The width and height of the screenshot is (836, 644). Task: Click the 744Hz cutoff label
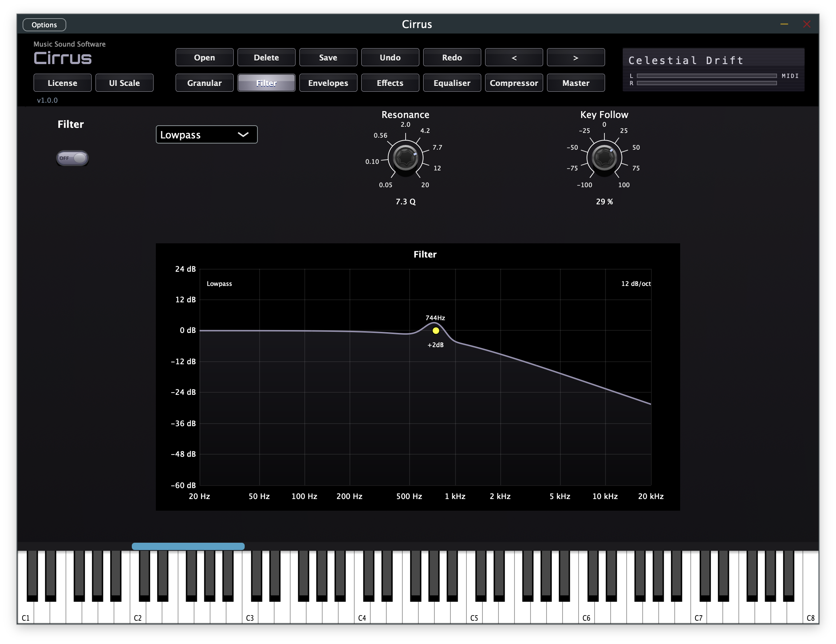pyautogui.click(x=435, y=318)
